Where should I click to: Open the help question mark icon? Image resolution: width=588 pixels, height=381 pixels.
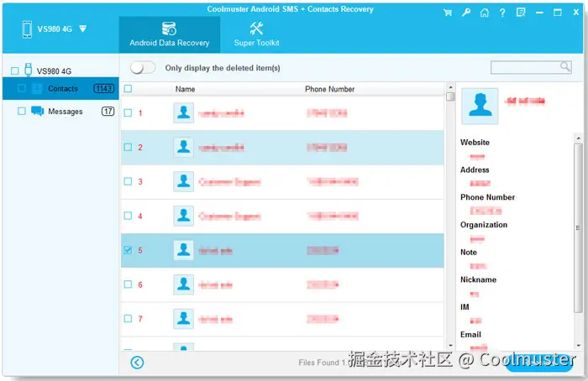tap(502, 13)
